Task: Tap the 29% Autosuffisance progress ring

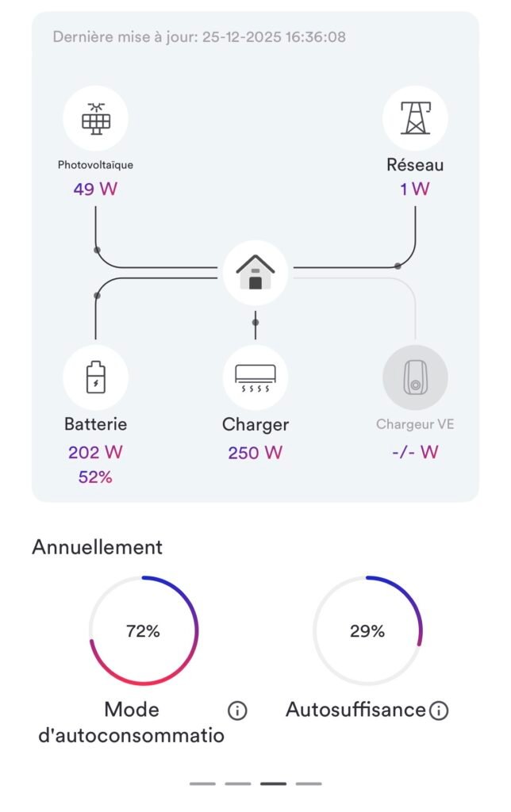Action: click(x=367, y=631)
